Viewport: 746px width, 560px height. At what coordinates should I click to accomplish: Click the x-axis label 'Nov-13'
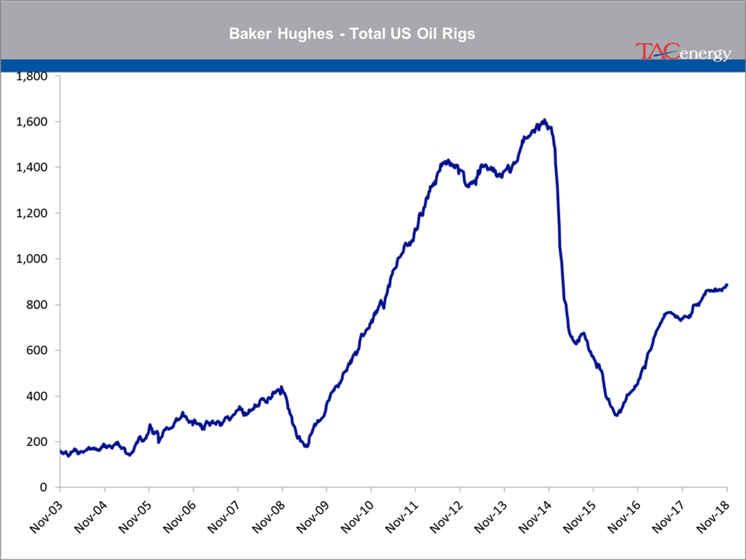click(x=491, y=517)
